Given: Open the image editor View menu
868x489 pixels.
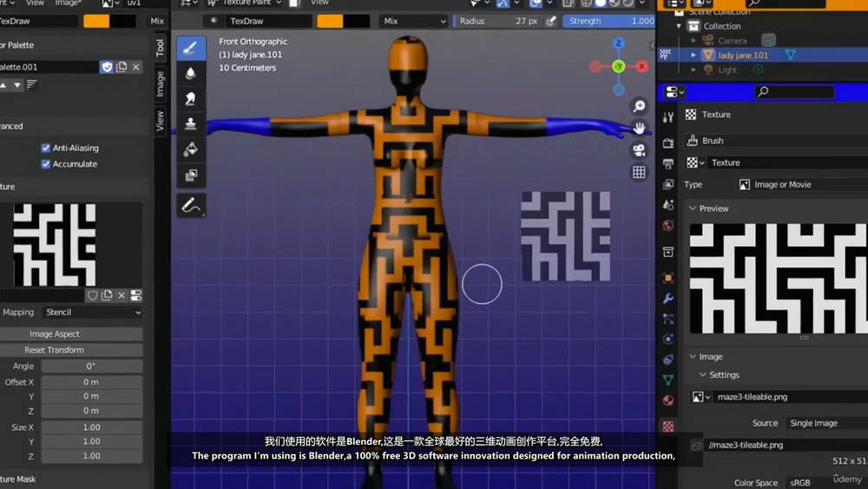Looking at the screenshot, I should (35, 3).
